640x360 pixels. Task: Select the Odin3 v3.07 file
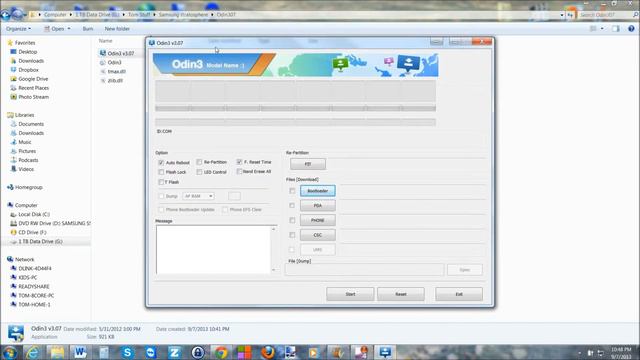click(x=117, y=53)
